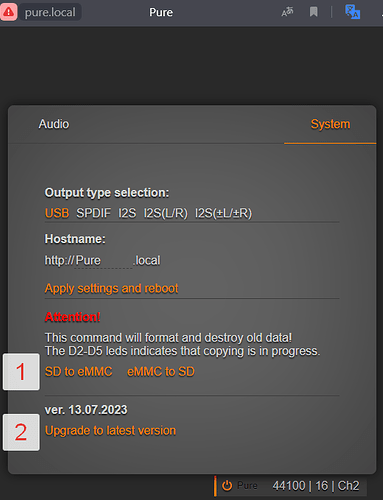Select SPDIF output type
This screenshot has height=500, width=383.
click(x=93, y=213)
